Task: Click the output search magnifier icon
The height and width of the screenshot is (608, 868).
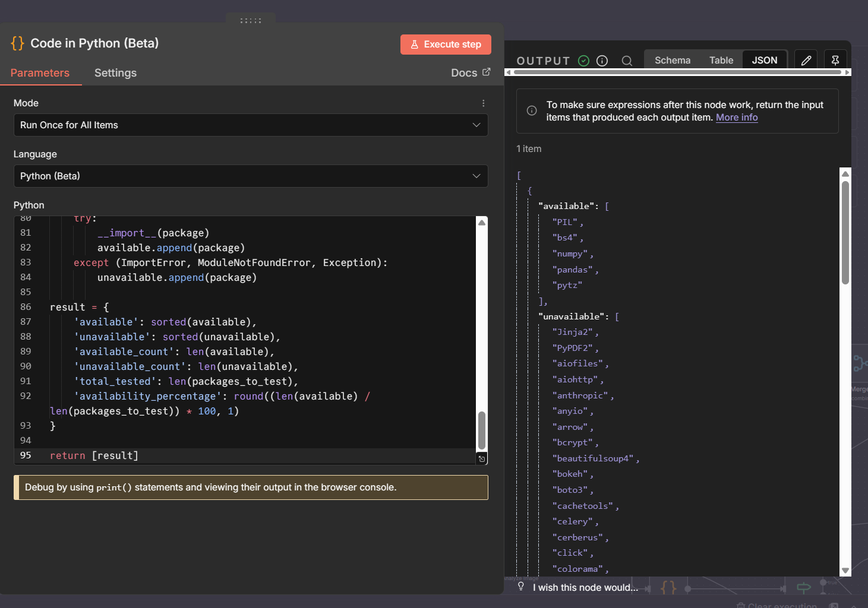Action: pyautogui.click(x=627, y=61)
